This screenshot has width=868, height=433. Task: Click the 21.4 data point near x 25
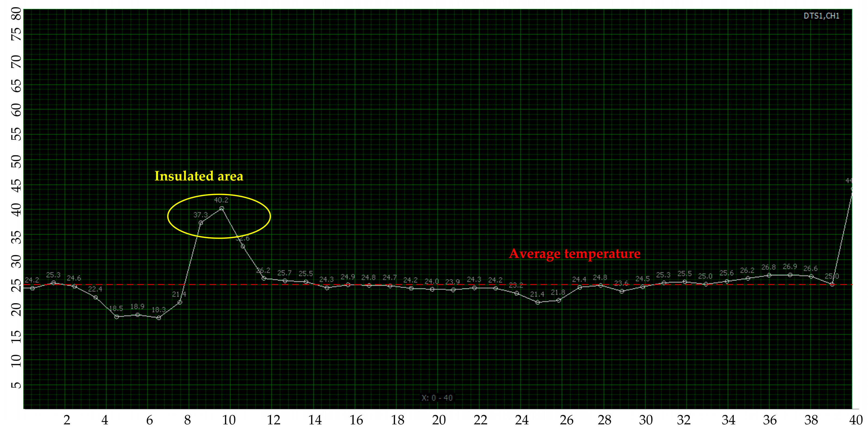coord(538,302)
